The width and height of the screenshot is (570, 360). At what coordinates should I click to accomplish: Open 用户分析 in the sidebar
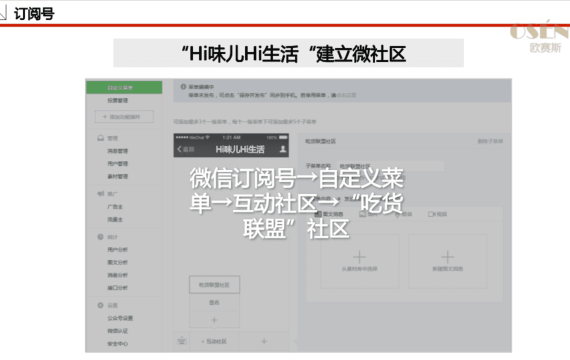(x=117, y=249)
